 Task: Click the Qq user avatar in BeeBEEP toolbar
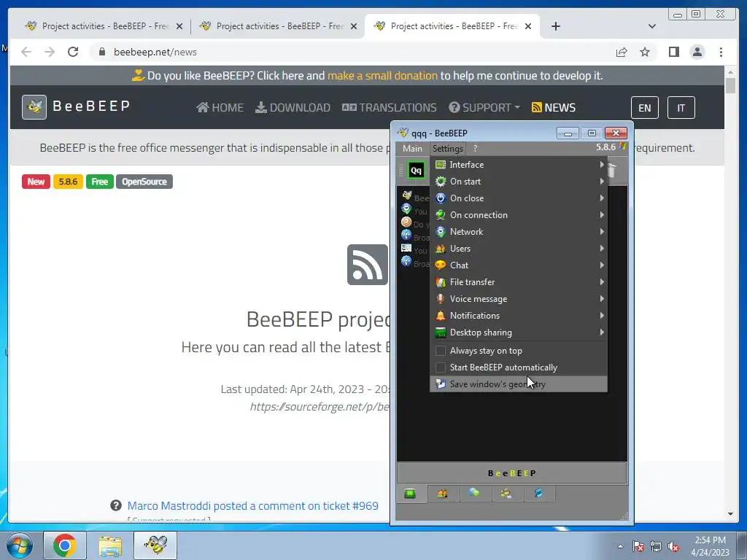pos(416,171)
